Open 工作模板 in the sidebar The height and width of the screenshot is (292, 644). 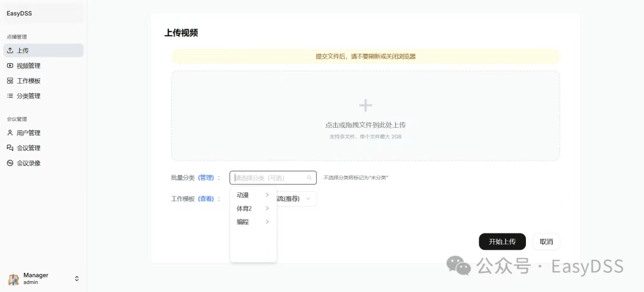point(44,81)
